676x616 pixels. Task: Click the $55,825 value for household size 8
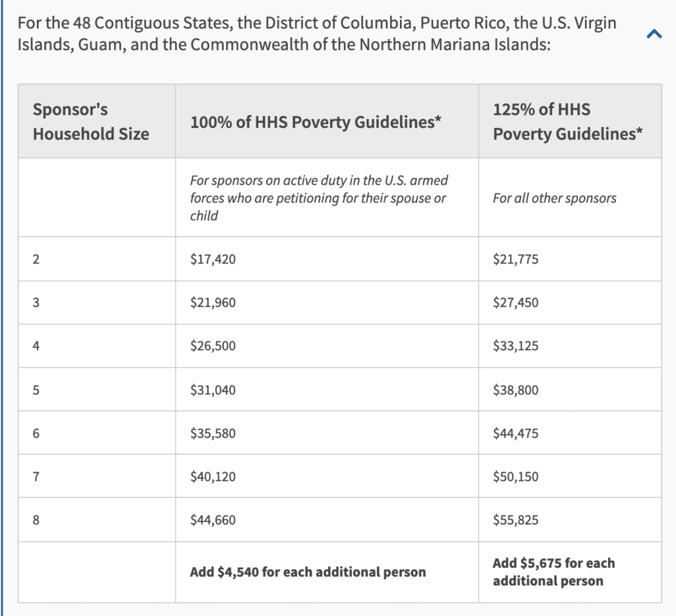click(x=516, y=520)
